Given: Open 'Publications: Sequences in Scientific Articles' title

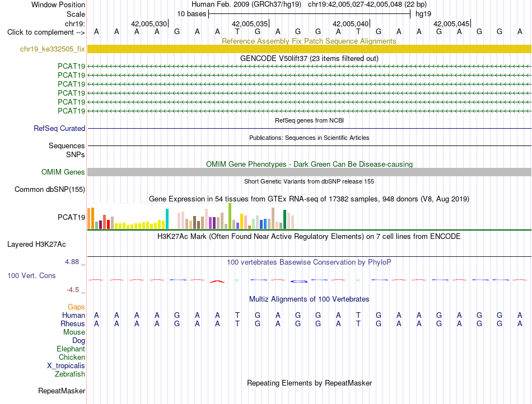Looking at the screenshot, I should pos(309,138).
